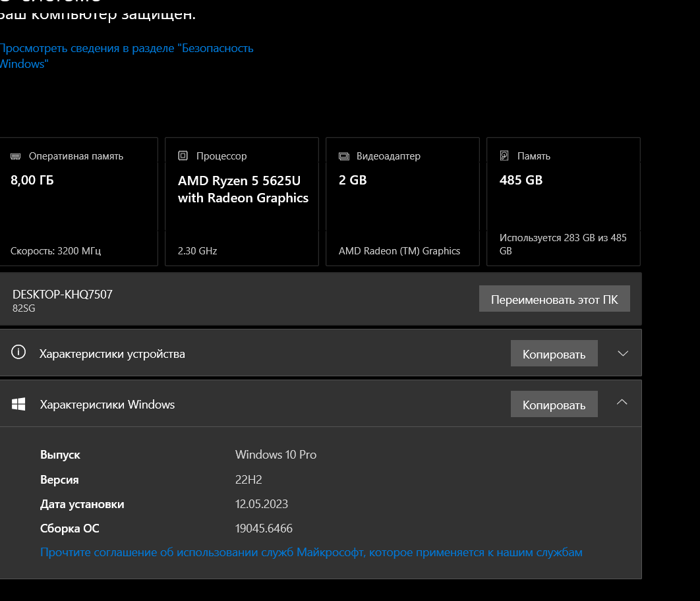
Task: Click the 22H2 version value
Action: (x=248, y=480)
